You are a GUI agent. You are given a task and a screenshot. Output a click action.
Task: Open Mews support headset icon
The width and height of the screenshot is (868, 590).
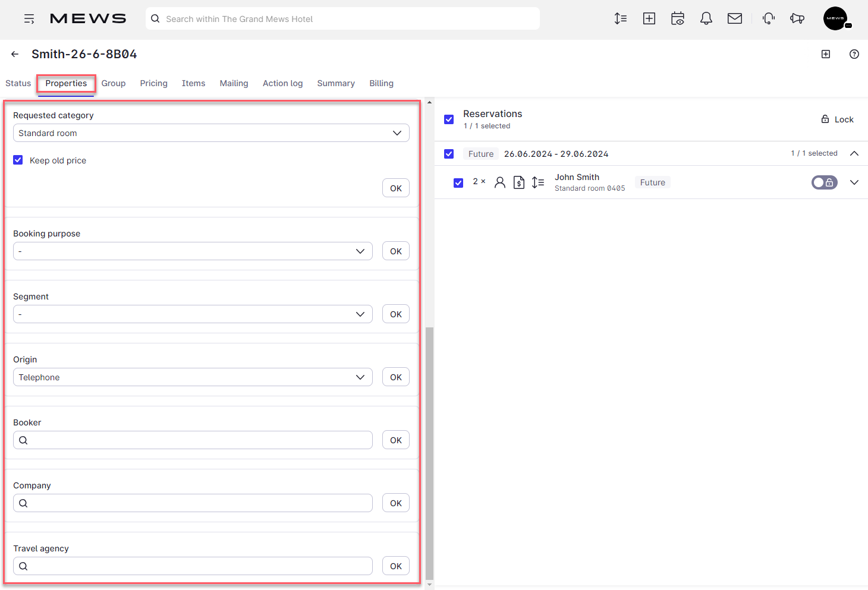coord(769,18)
